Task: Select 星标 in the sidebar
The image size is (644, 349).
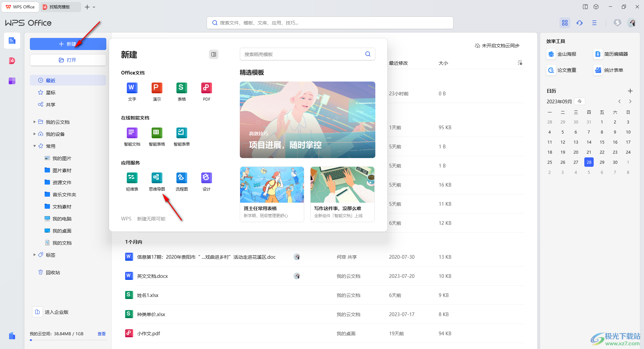Action: (x=68, y=92)
